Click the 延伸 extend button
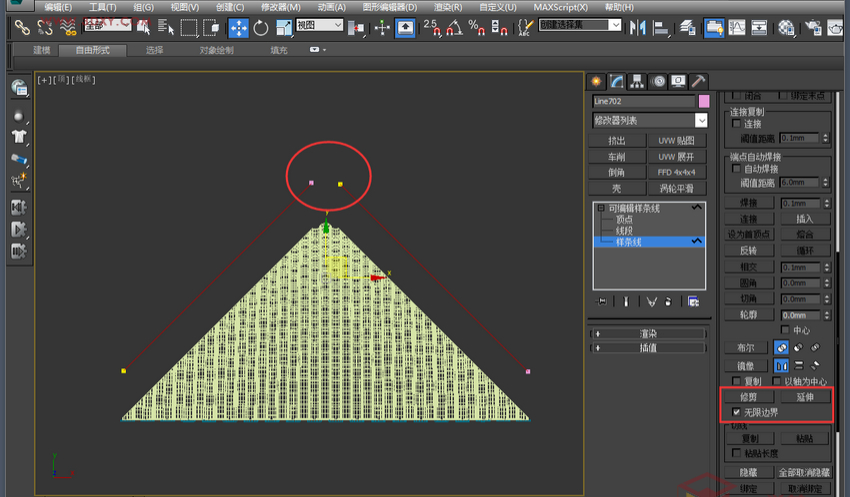This screenshot has width=850, height=497. [804, 397]
